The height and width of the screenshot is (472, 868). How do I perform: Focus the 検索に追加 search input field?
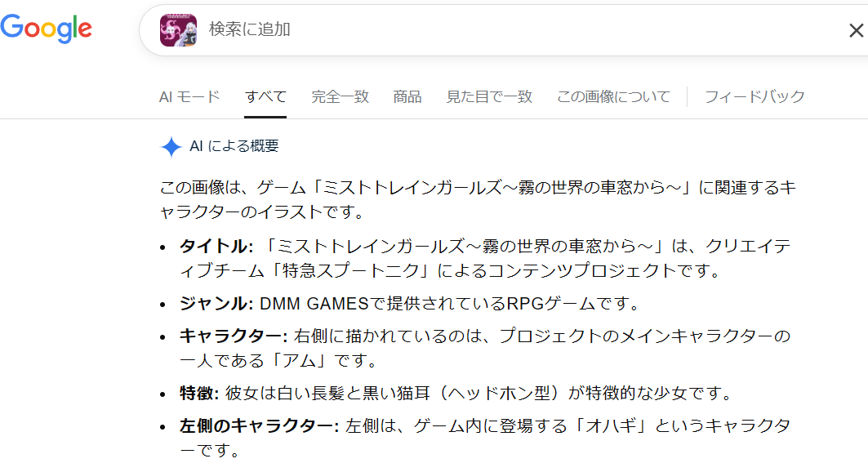click(490, 30)
